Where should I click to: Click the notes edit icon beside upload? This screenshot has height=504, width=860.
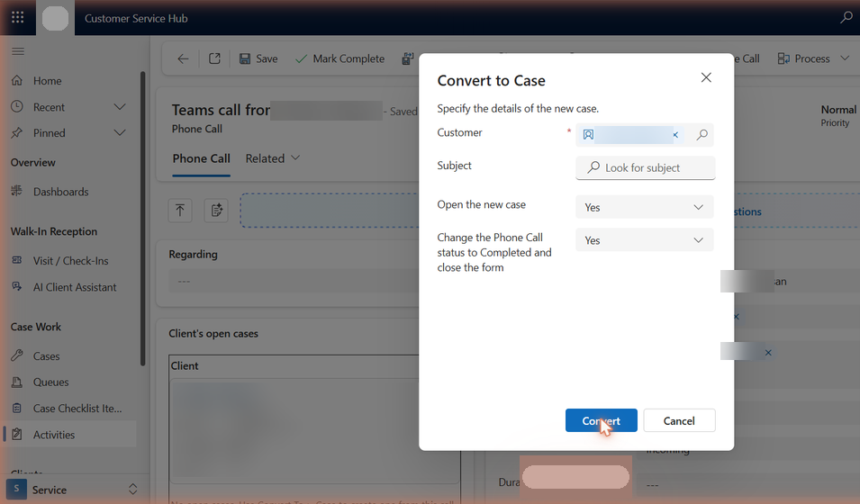pyautogui.click(x=216, y=210)
